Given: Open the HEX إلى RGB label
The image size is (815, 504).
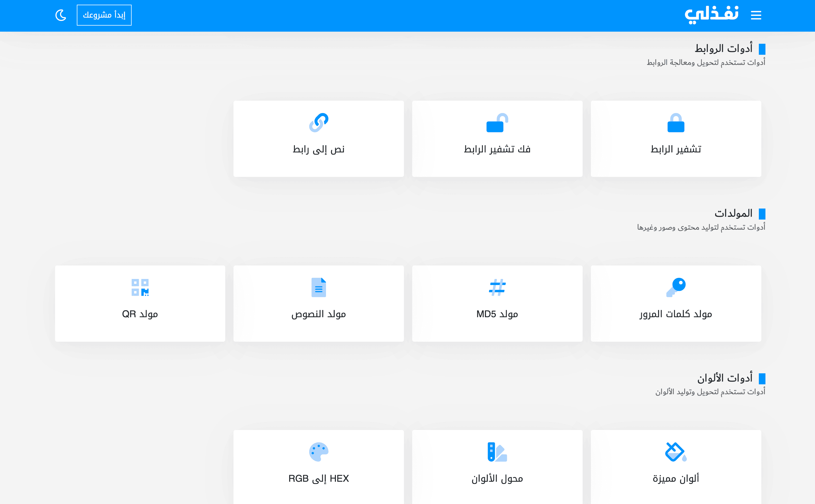Looking at the screenshot, I should [x=319, y=478].
